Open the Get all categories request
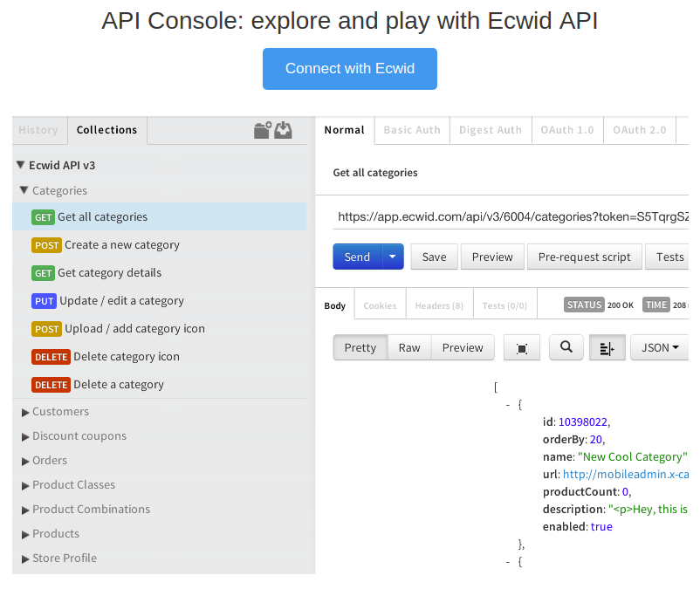This screenshot has width=700, height=596. 160,216
